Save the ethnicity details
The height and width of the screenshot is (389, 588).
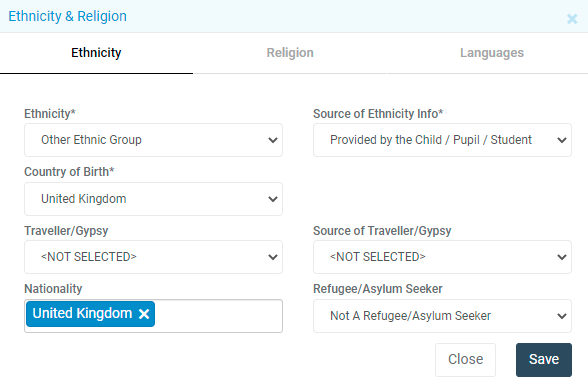pyautogui.click(x=544, y=360)
